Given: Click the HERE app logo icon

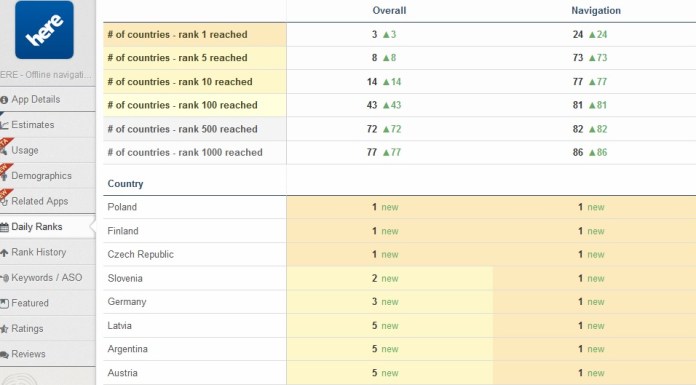Looking at the screenshot, I should tap(44, 30).
